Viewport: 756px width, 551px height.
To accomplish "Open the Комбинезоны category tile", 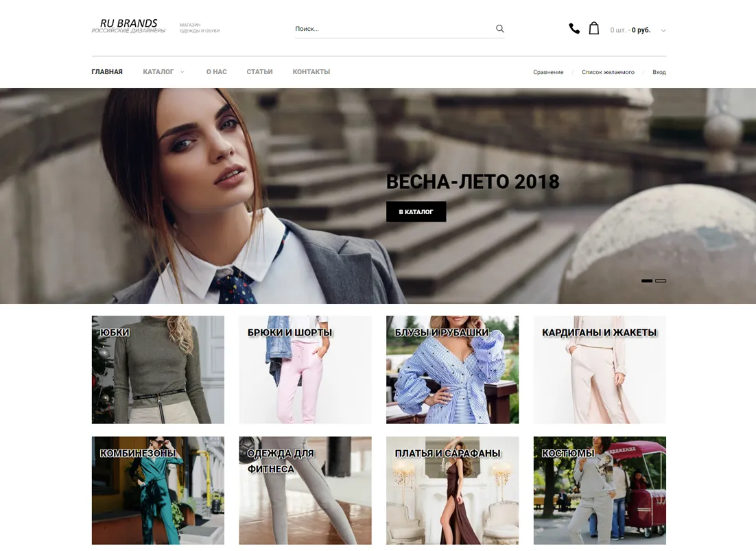I will point(158,490).
